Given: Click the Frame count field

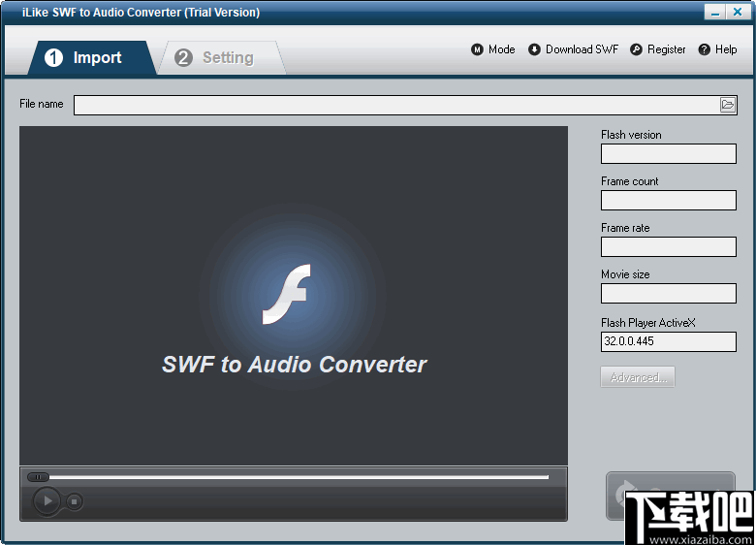Looking at the screenshot, I should coord(668,200).
